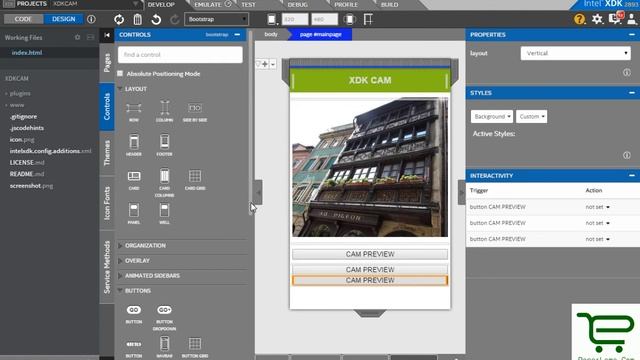Switch to DESIGN view
640x360 pixels.
[63, 19]
